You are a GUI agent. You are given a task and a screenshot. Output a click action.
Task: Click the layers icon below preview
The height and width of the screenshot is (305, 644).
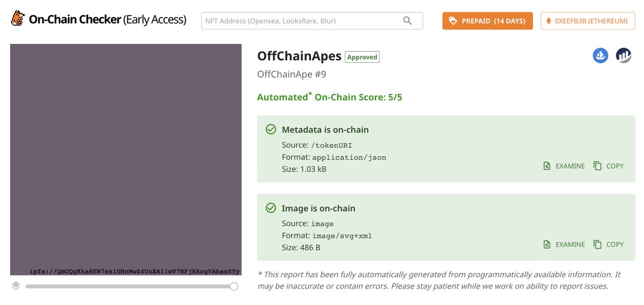coord(16,286)
